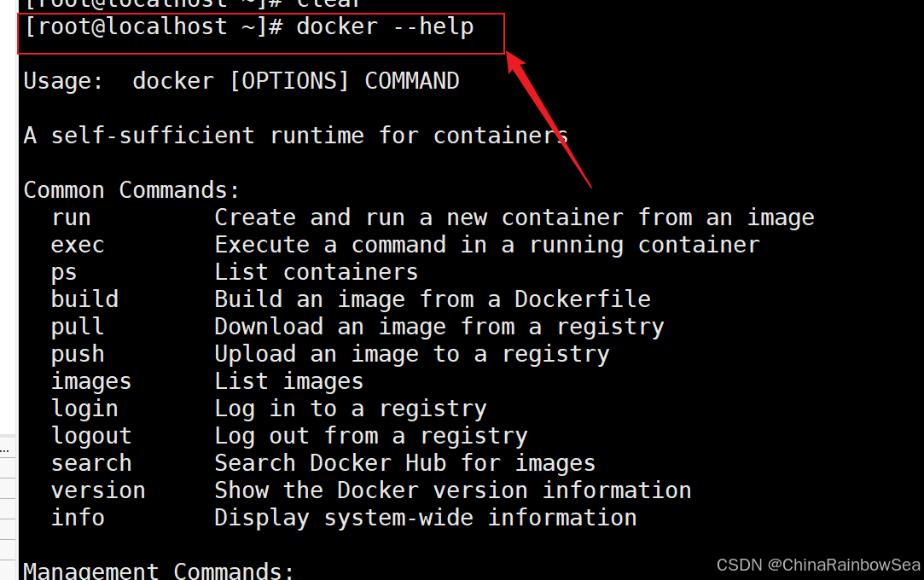Click the "ps" command name

click(64, 272)
